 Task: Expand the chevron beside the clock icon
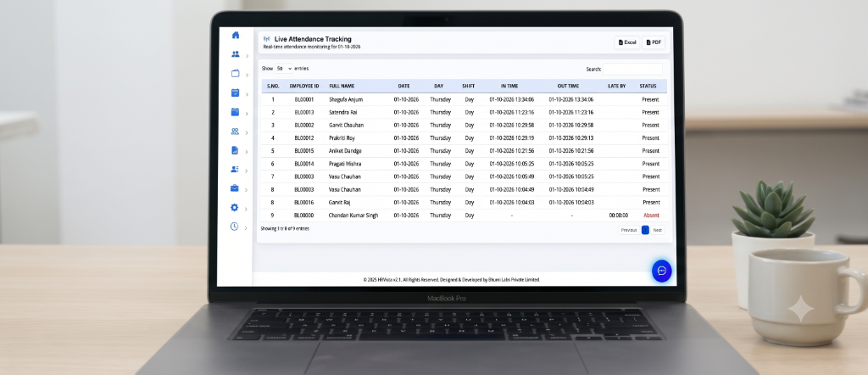[247, 227]
